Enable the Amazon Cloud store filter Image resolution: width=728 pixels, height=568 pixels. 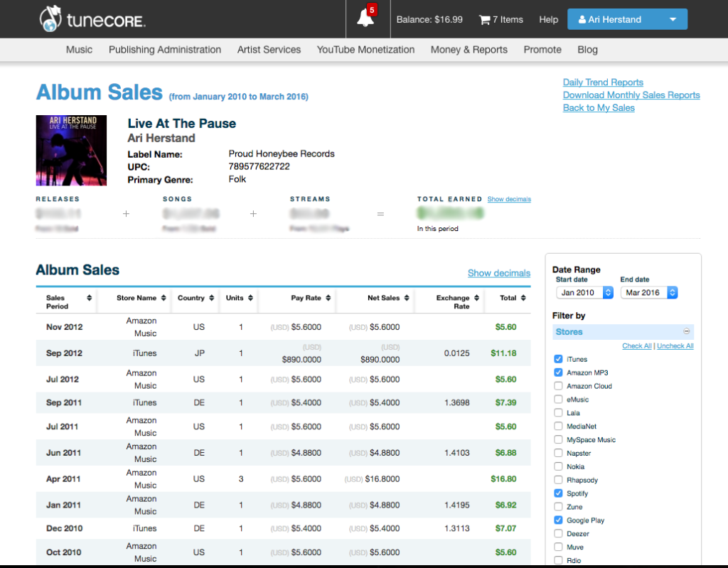(558, 386)
